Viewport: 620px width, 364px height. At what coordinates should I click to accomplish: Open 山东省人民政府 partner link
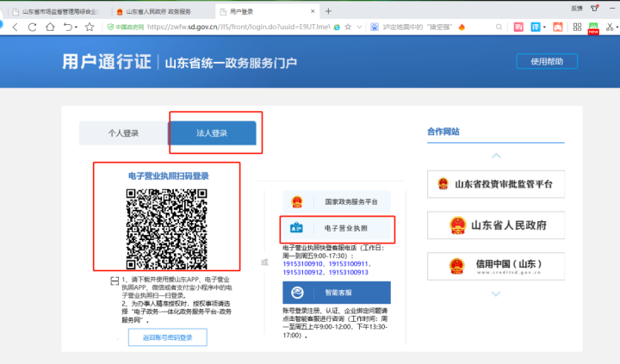coord(496,225)
